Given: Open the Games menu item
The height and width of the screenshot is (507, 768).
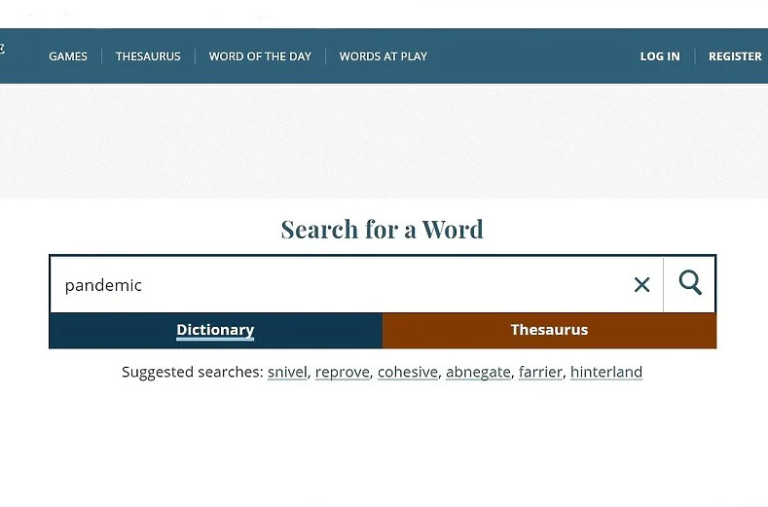Looking at the screenshot, I should [x=68, y=56].
